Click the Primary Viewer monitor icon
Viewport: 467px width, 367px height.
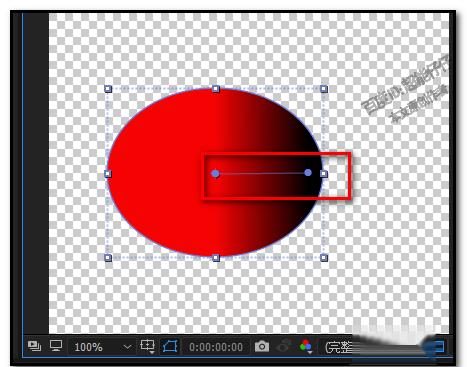56,345
